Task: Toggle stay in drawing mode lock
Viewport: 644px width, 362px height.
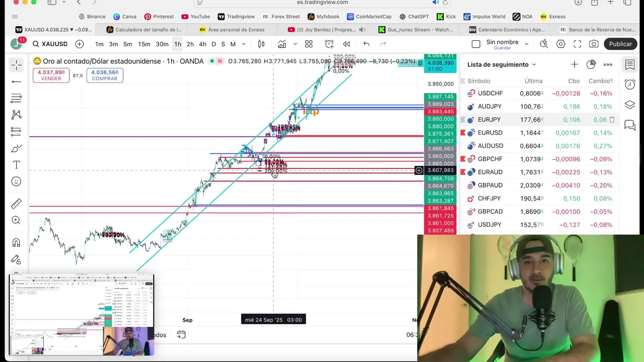Action: [x=16, y=259]
